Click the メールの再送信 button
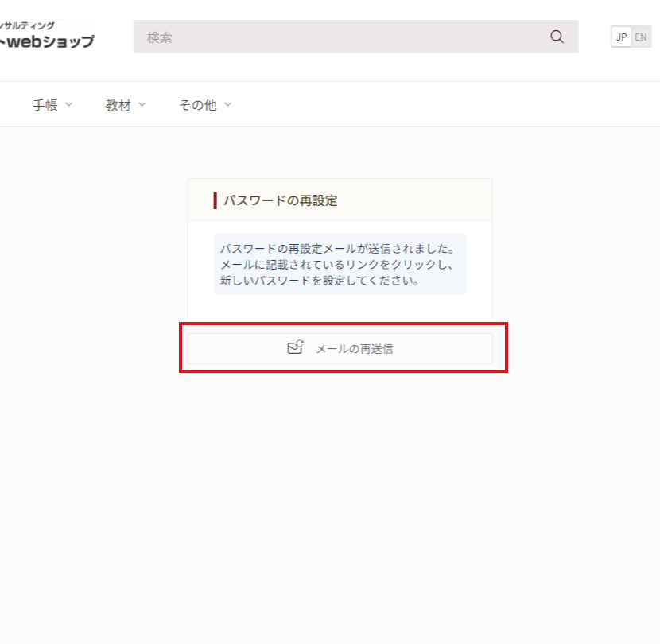Viewport: 660px width, 644px height. (x=340, y=348)
